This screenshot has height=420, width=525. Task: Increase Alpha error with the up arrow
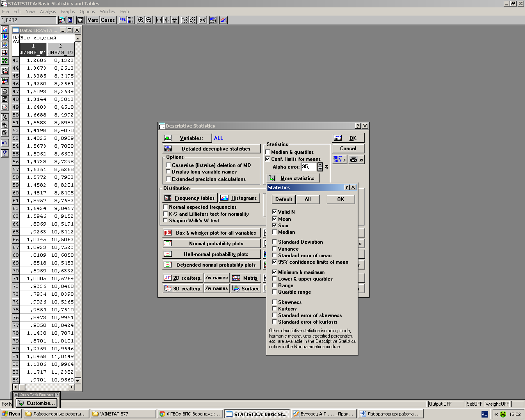coord(320,165)
